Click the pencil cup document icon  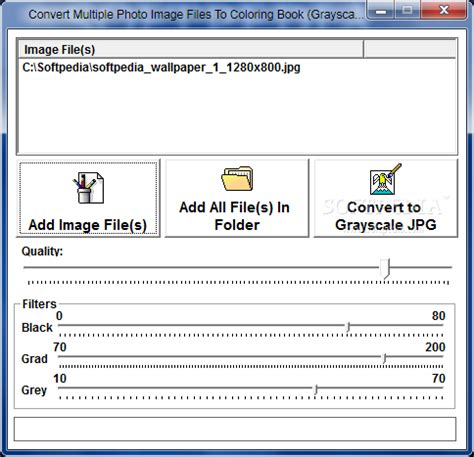pos(88,188)
